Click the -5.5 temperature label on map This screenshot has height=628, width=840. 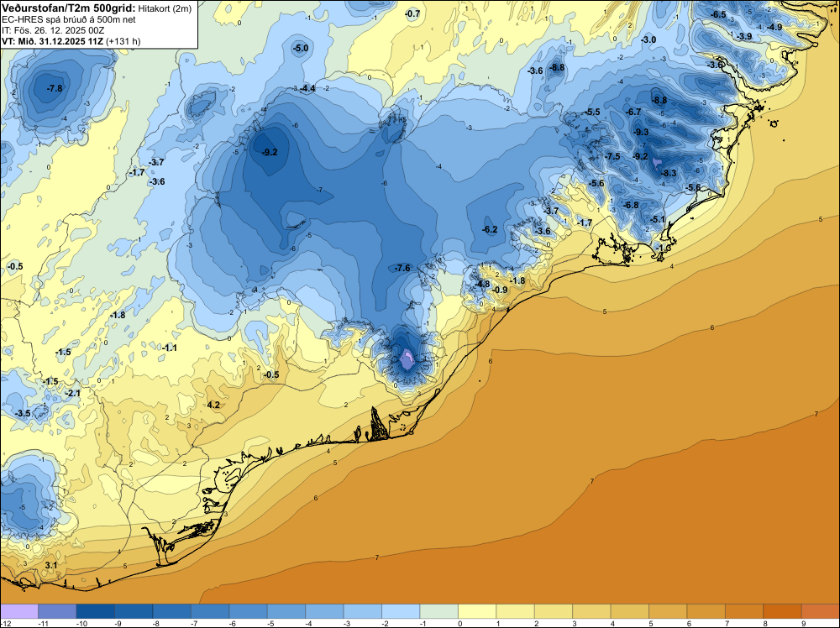(592, 112)
